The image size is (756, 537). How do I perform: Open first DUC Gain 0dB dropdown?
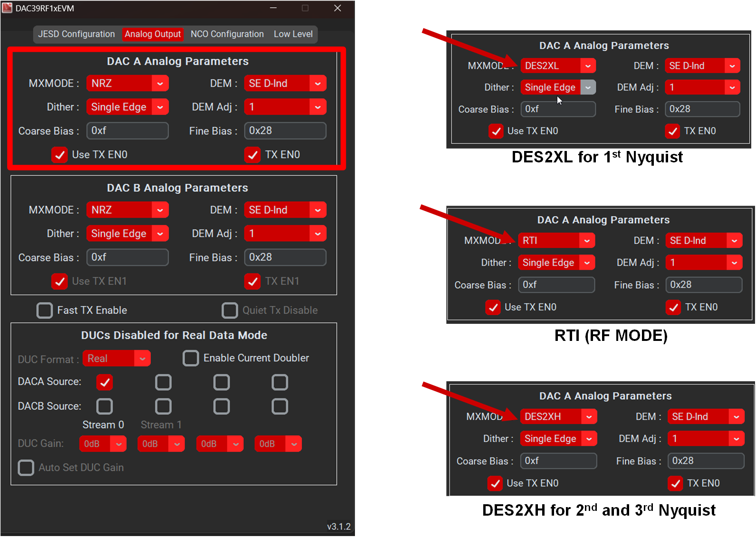tap(103, 444)
